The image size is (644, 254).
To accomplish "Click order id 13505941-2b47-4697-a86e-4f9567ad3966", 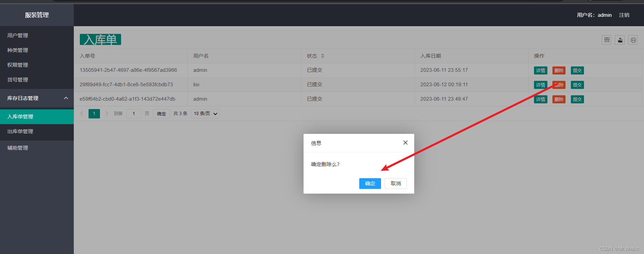I will [x=128, y=70].
